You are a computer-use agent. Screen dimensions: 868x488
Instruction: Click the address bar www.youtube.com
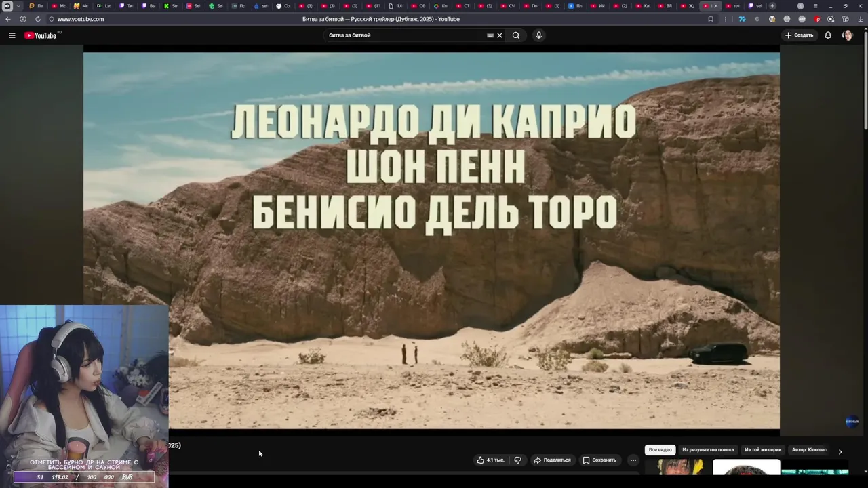pyautogui.click(x=81, y=19)
